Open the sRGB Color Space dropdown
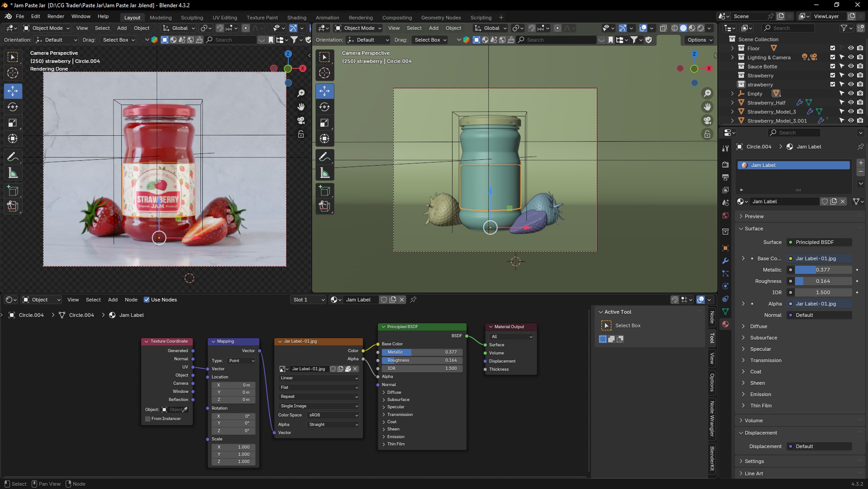The height and width of the screenshot is (489, 868). coord(333,415)
